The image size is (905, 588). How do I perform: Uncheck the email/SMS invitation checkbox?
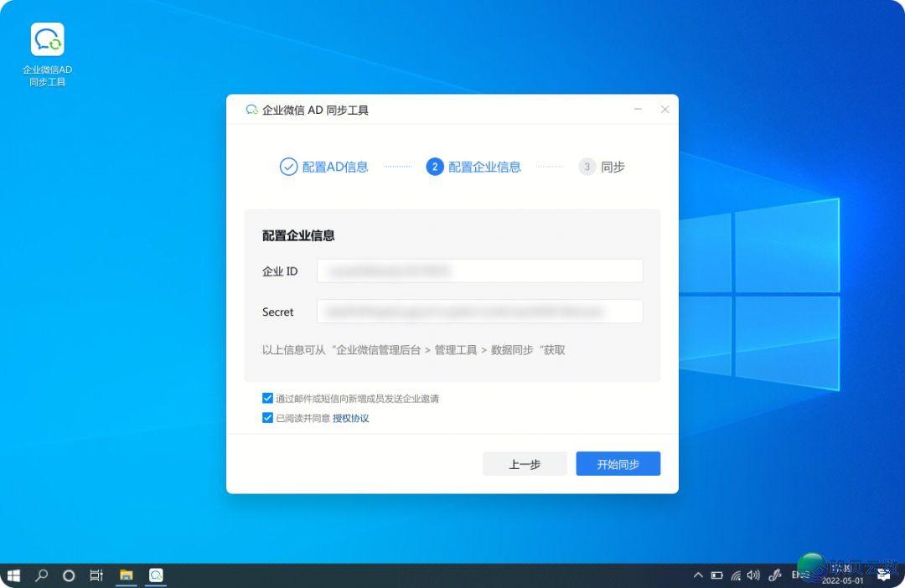[267, 398]
